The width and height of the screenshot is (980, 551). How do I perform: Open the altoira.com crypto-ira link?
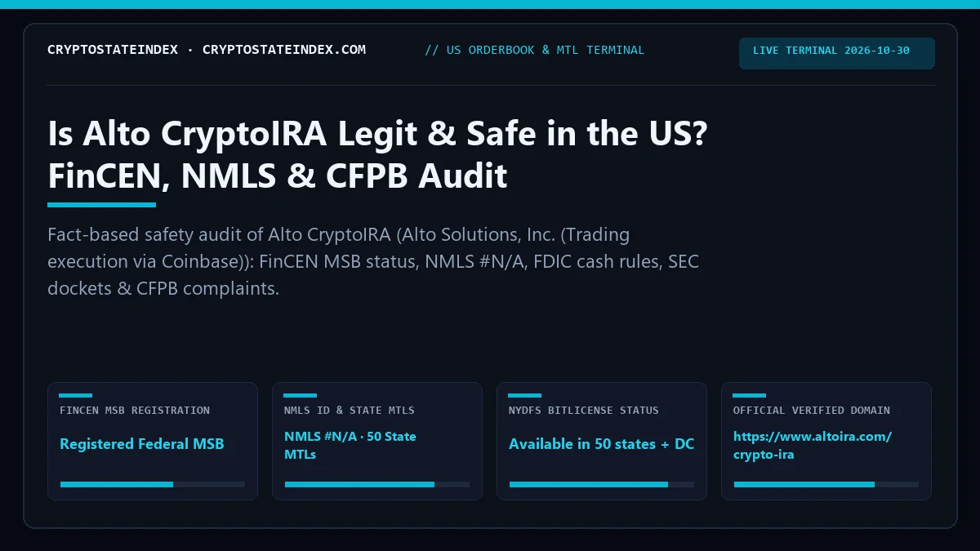[x=813, y=445]
